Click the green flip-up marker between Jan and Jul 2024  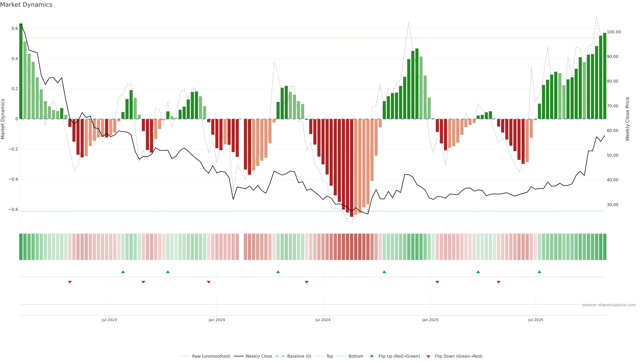pos(278,272)
